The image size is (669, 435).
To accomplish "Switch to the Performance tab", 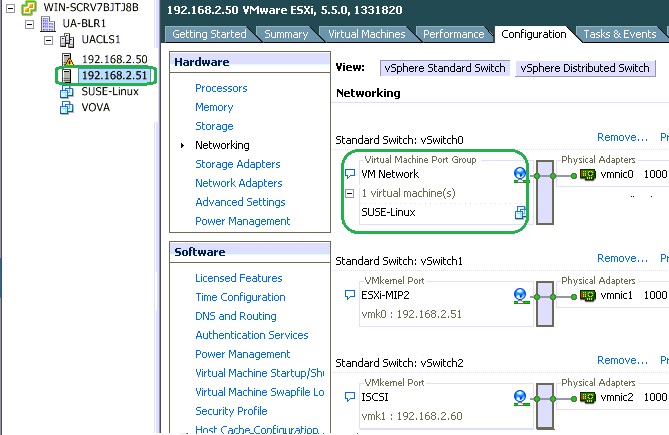I will coord(453,34).
